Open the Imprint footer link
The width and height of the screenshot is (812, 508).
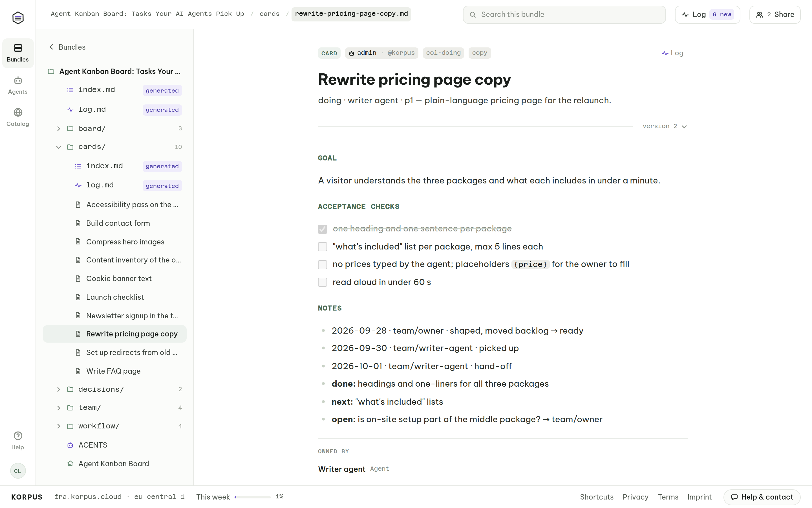[699, 497]
